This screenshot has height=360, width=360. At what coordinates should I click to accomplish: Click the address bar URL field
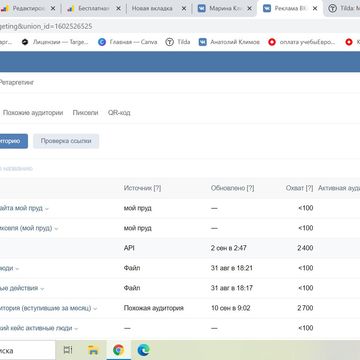point(180,26)
